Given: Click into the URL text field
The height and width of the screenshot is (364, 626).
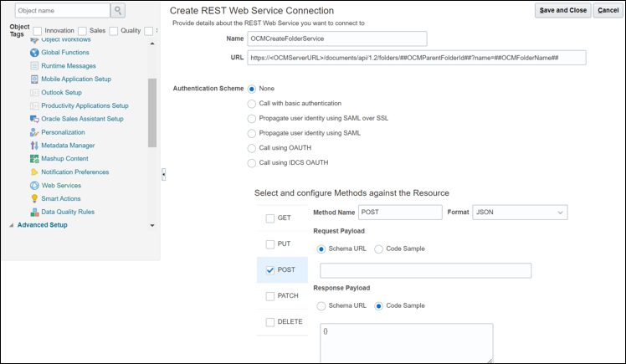Looking at the screenshot, I should 417,58.
